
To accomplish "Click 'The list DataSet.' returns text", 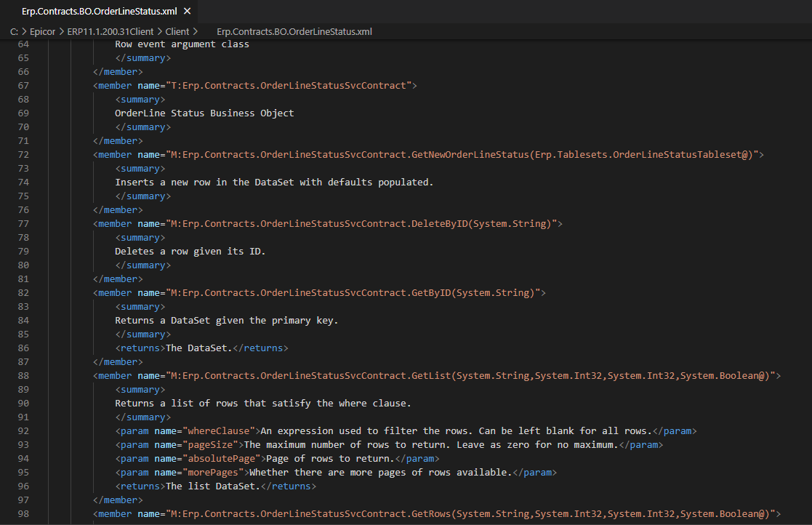I will click(213, 486).
